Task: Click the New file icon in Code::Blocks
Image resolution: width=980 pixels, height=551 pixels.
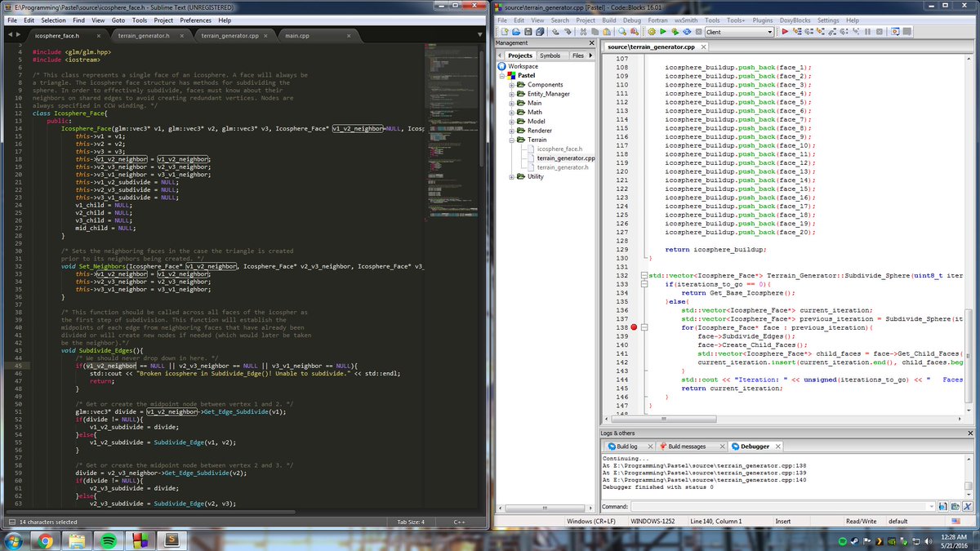Action: 503,32
